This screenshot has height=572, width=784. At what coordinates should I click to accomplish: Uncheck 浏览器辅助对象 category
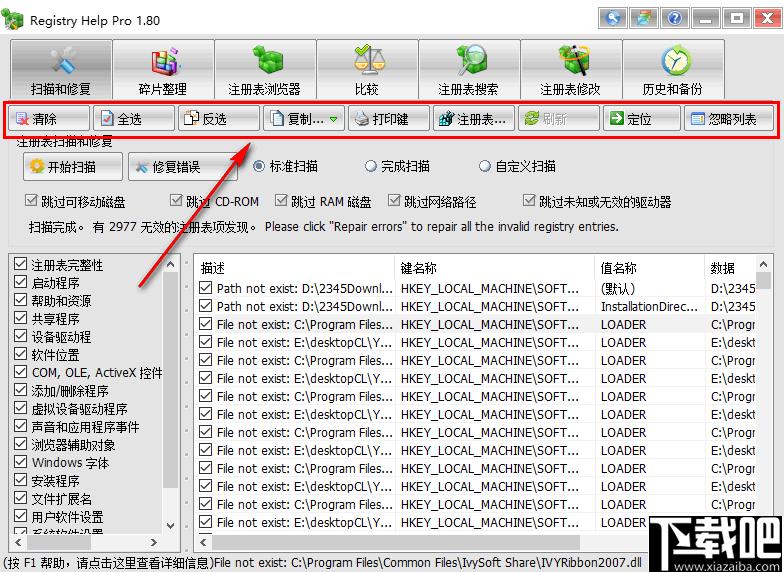point(20,444)
